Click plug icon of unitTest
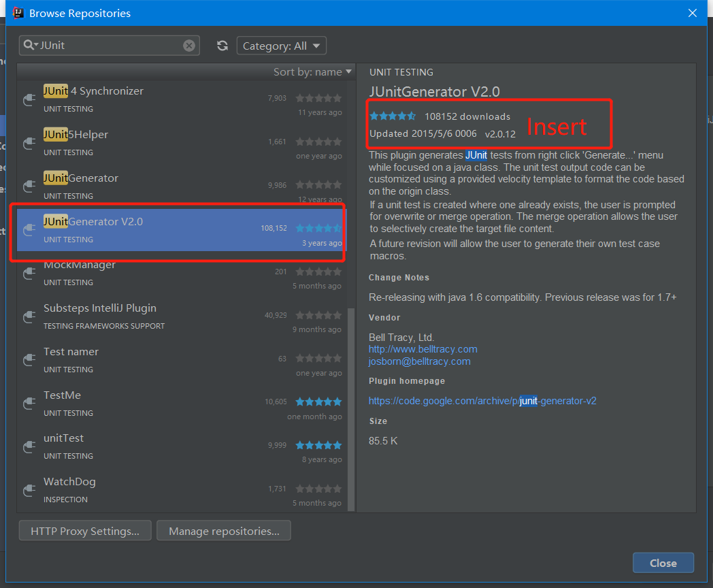 coord(29,446)
